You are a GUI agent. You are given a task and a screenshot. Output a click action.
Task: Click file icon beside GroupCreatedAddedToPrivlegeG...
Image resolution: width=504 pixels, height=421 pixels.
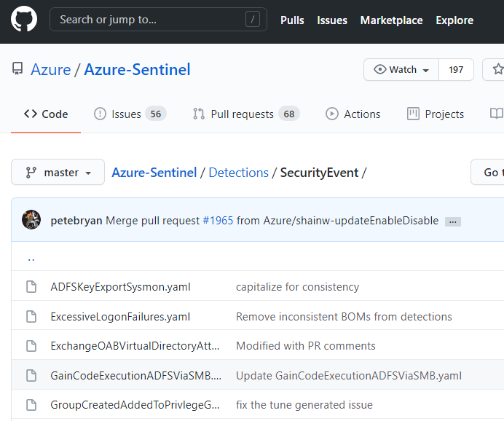[x=31, y=405]
